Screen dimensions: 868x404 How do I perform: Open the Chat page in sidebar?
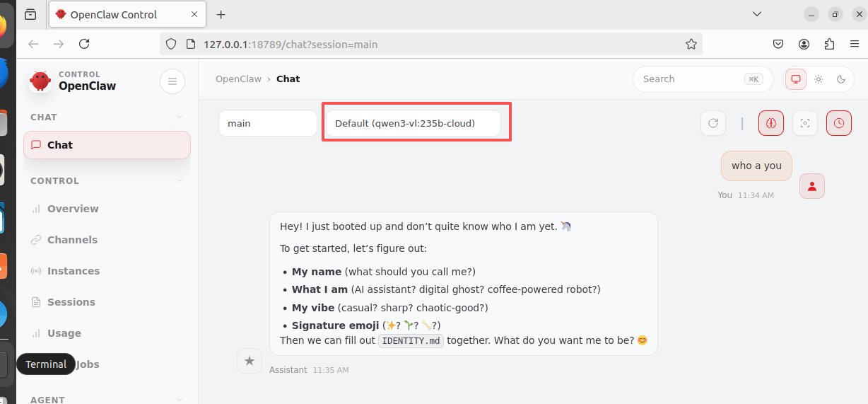click(107, 145)
